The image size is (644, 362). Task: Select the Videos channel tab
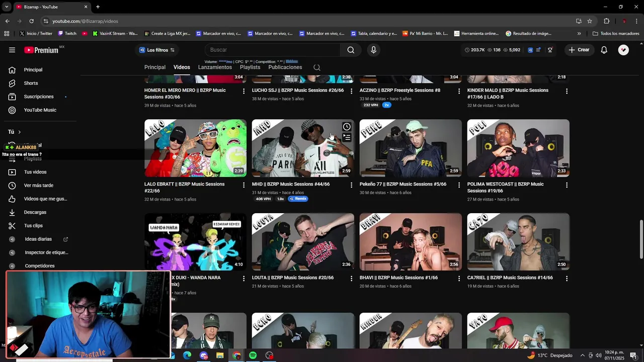coord(182,67)
